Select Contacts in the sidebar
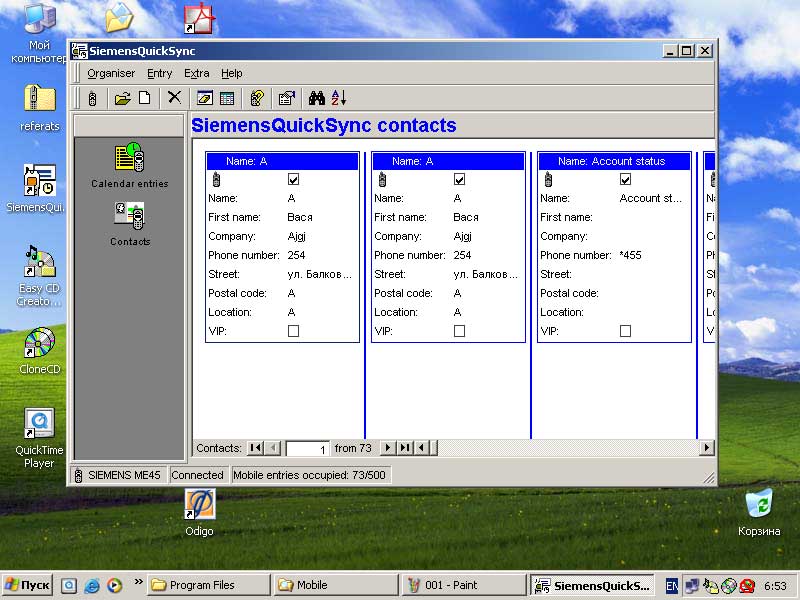 [130, 224]
